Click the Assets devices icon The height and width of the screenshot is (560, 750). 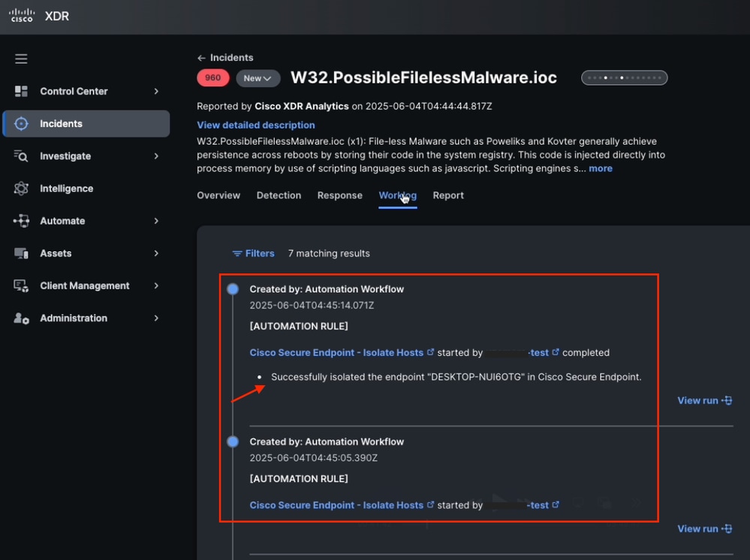[x=21, y=254]
